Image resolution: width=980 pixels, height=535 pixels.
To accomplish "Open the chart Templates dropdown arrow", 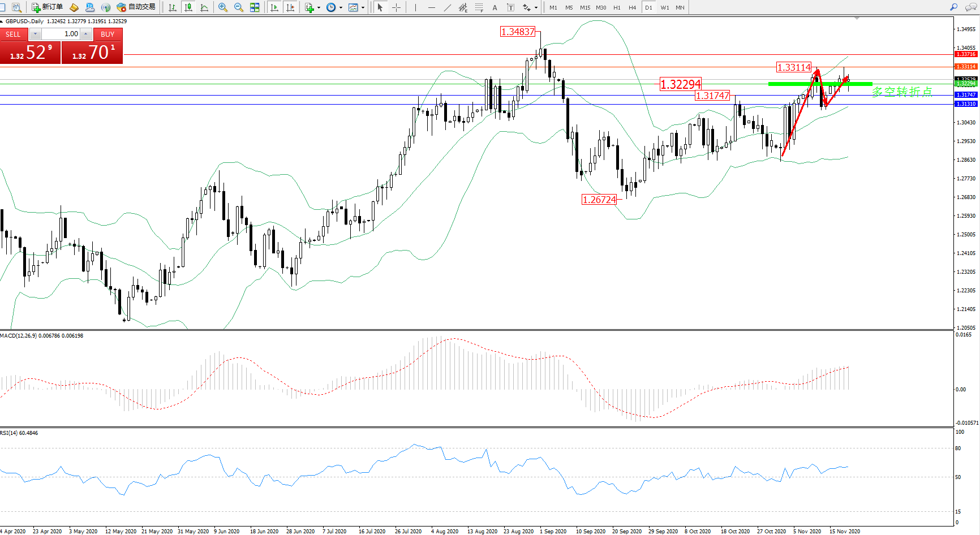I will pos(363,7).
